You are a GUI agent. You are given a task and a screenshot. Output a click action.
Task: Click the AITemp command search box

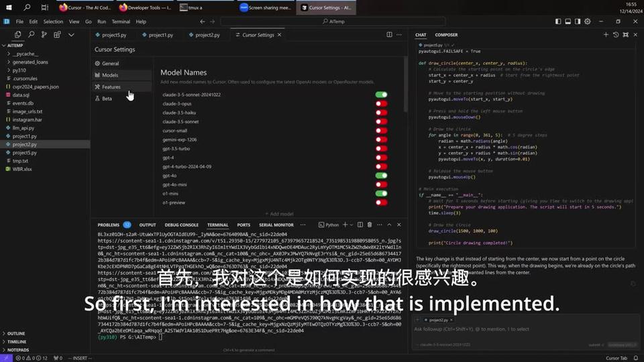coord(333,21)
